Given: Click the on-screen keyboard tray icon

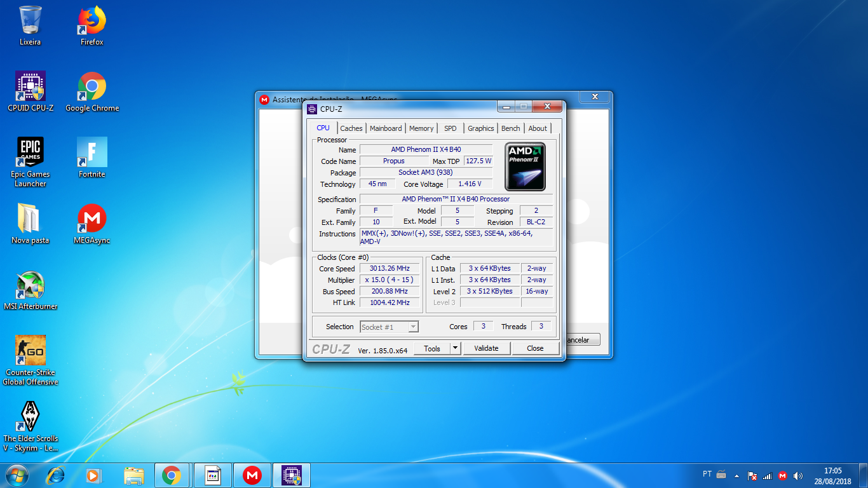Looking at the screenshot, I should (721, 475).
